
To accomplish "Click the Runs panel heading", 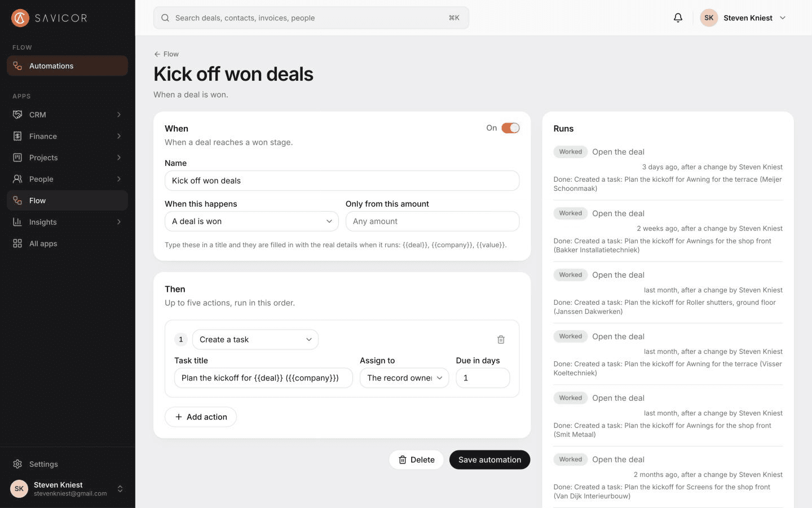I will pos(563,129).
